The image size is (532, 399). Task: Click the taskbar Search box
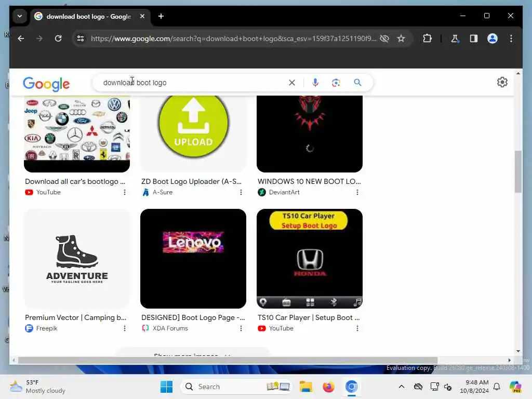tap(236, 387)
